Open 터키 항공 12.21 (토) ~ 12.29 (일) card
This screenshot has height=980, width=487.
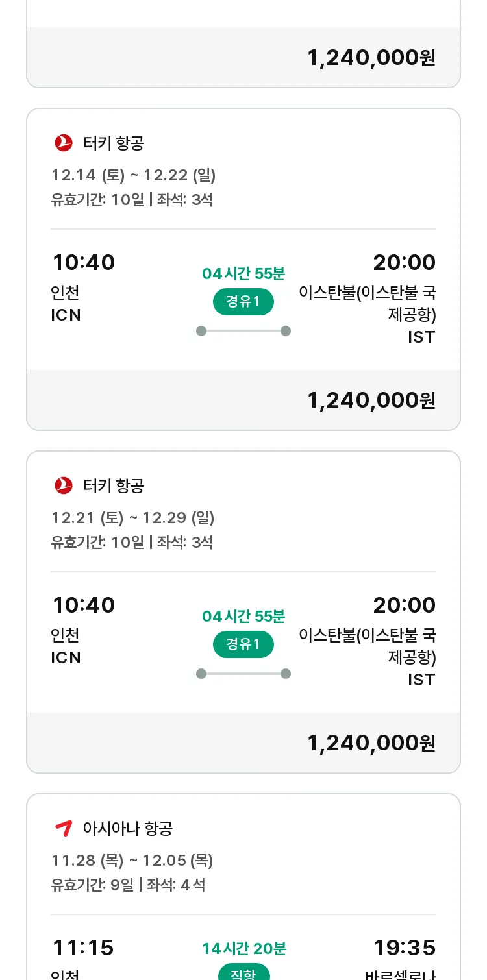click(243, 612)
